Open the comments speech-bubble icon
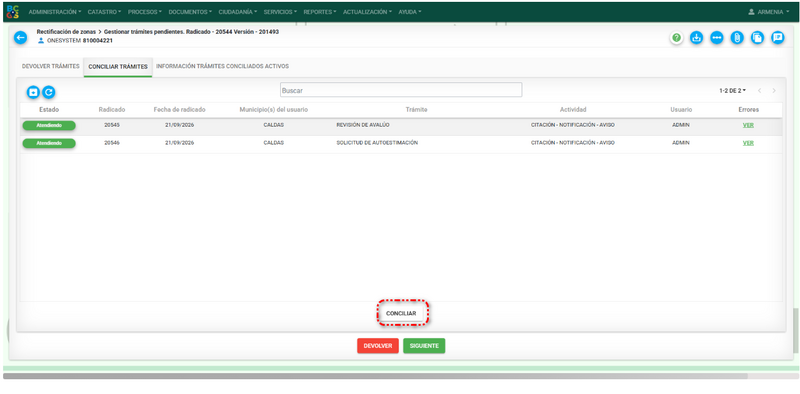The image size is (800, 394). pos(778,38)
